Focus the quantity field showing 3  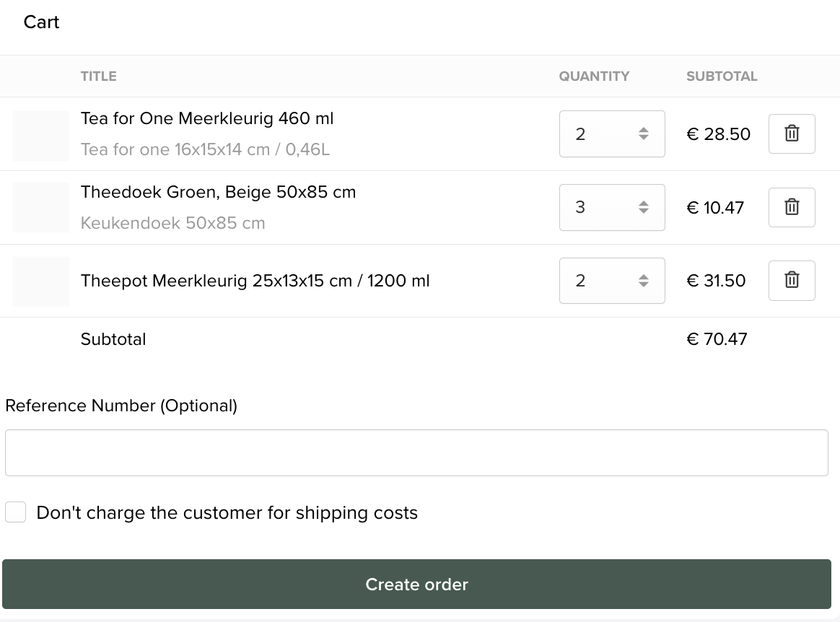[612, 207]
